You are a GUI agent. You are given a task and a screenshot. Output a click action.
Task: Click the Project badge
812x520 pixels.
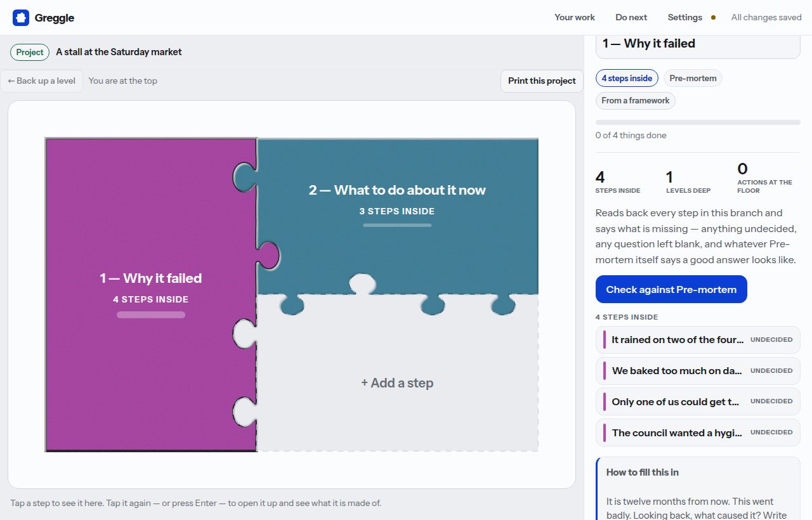click(x=30, y=52)
